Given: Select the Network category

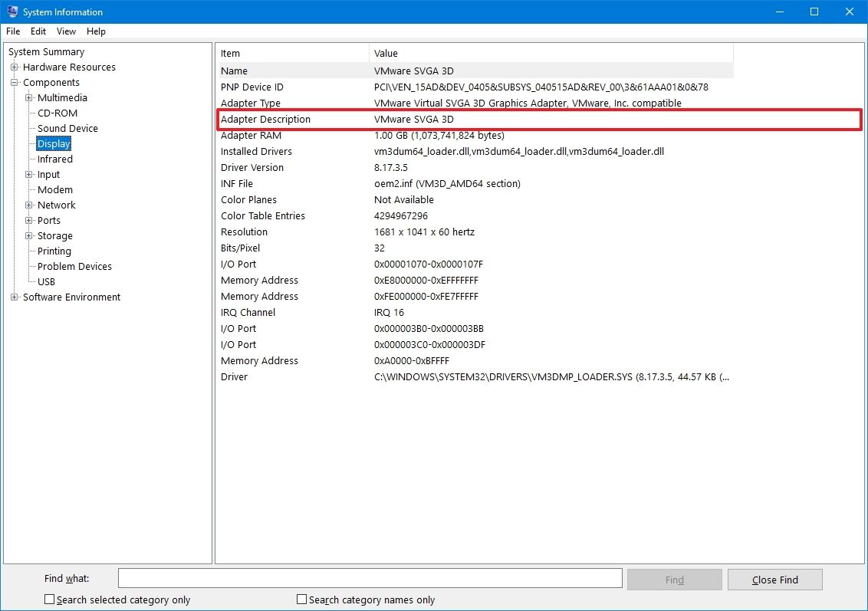Looking at the screenshot, I should click(55, 205).
